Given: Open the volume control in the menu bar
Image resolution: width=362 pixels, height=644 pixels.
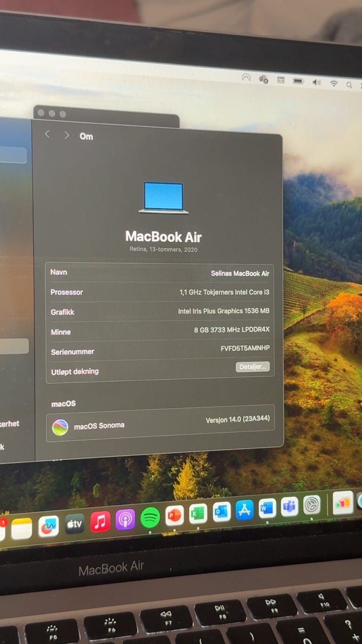Looking at the screenshot, I should [317, 82].
